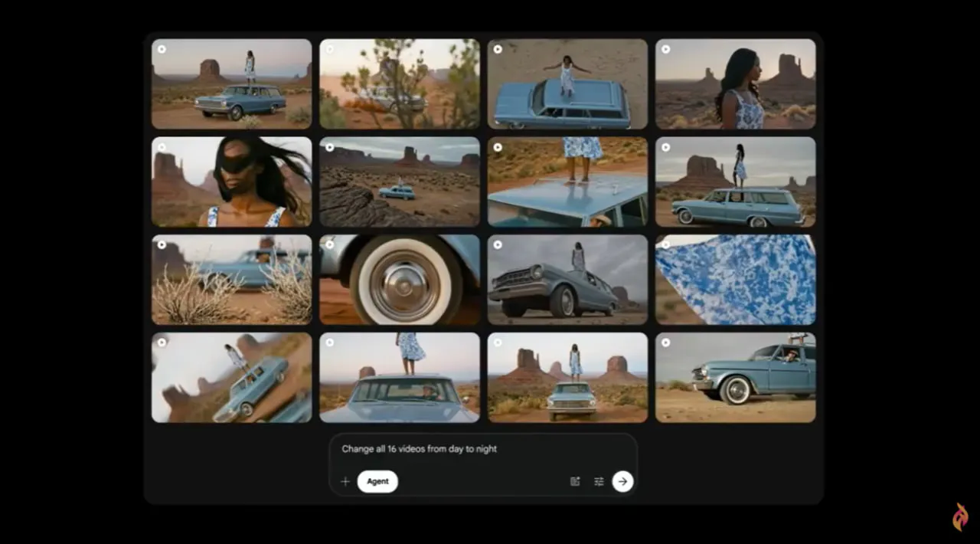This screenshot has width=980, height=544.
Task: Focus the 'Change all 16 videos' prompt field
Action: pos(483,449)
